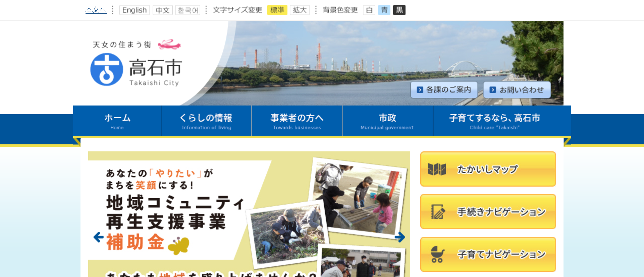Open the ホーム Home menu tab
This screenshot has height=277, width=644.
tap(117, 121)
